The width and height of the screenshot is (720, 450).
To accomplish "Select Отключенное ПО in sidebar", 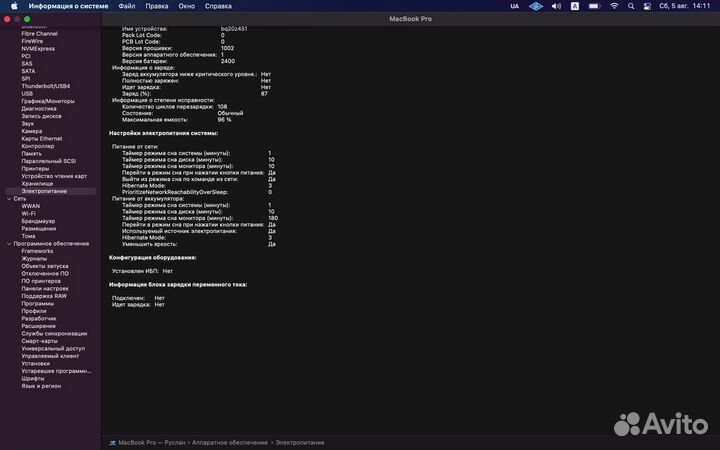I will coord(45,274).
